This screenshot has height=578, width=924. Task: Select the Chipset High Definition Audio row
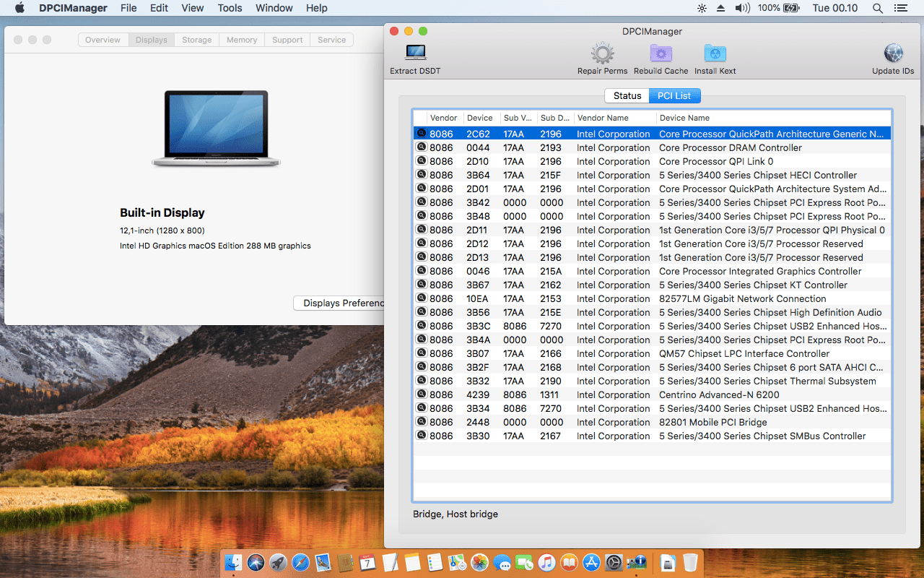click(652, 312)
